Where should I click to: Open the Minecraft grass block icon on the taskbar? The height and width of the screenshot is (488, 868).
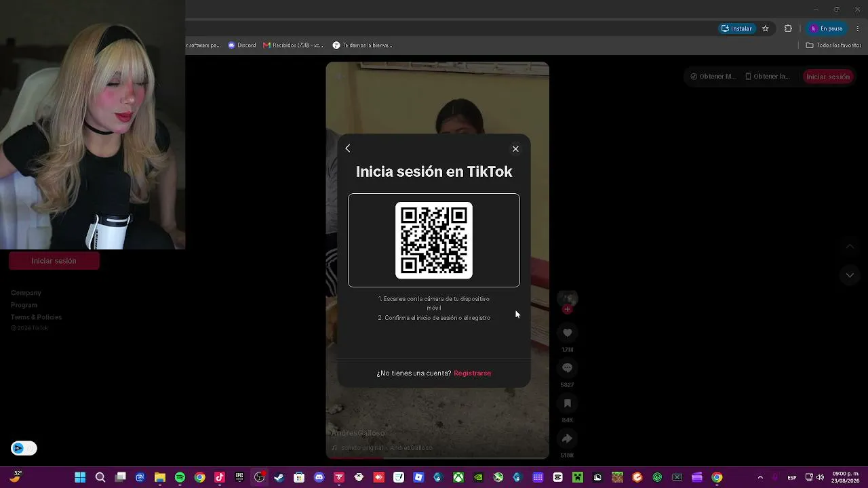click(x=617, y=478)
